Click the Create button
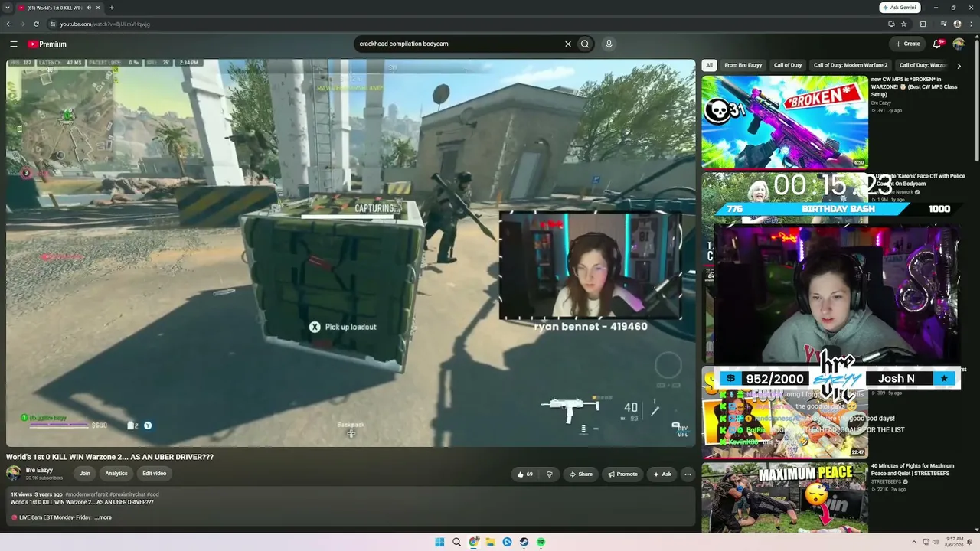The height and width of the screenshot is (551, 980). 907,44
